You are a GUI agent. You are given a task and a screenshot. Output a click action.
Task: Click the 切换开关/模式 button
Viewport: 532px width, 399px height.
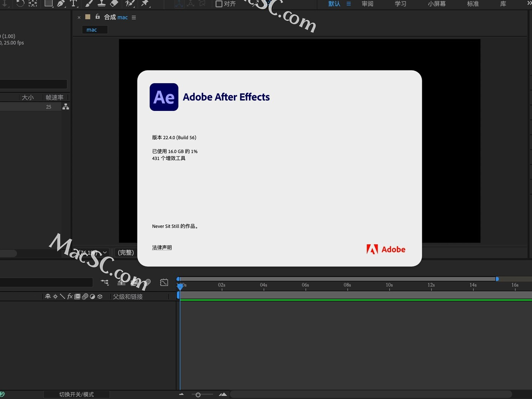point(77,394)
